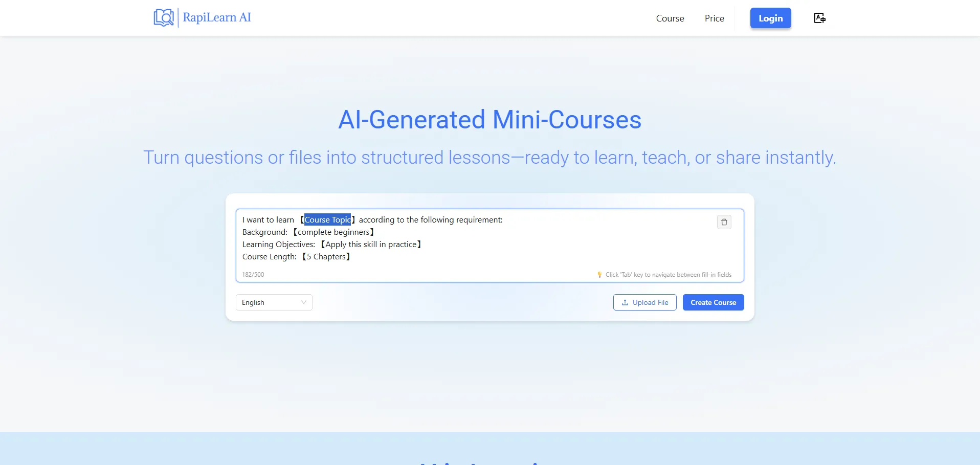Click the upload arrow icon
This screenshot has width=980, height=465.
(625, 302)
